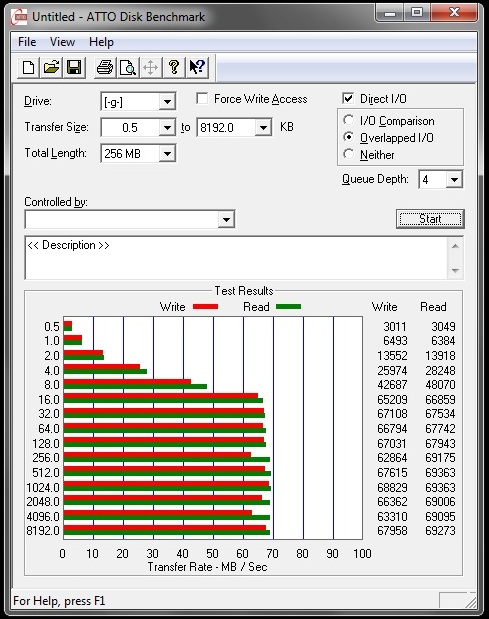This screenshot has width=489, height=619.
Task: Click the ATTO application icon in title bar
Action: click(x=19, y=17)
